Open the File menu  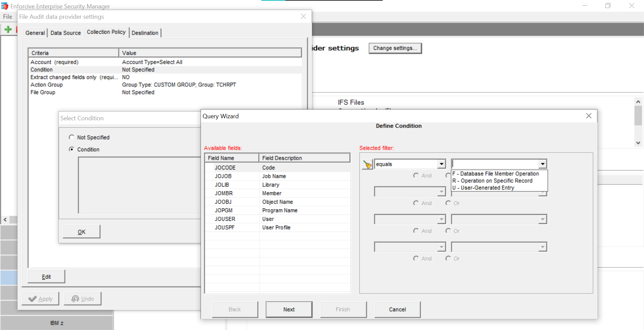pyautogui.click(x=7, y=16)
